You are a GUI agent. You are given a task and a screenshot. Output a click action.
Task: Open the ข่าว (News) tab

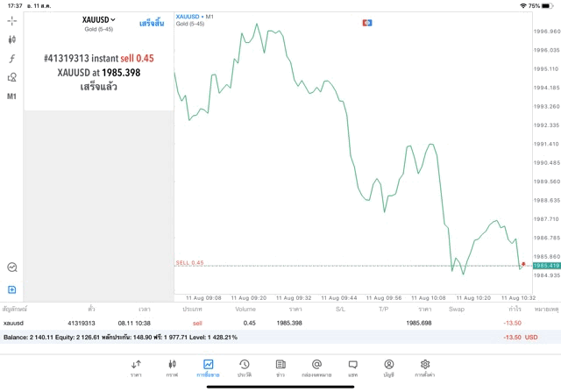pyautogui.click(x=280, y=368)
